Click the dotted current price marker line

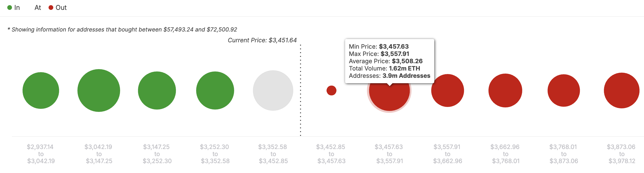[x=301, y=90]
